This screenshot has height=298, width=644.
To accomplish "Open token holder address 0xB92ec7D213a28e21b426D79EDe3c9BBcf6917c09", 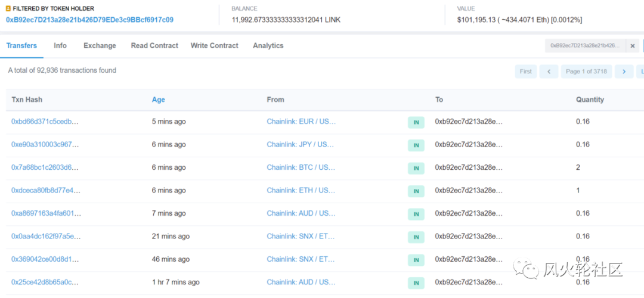I will tap(89, 19).
